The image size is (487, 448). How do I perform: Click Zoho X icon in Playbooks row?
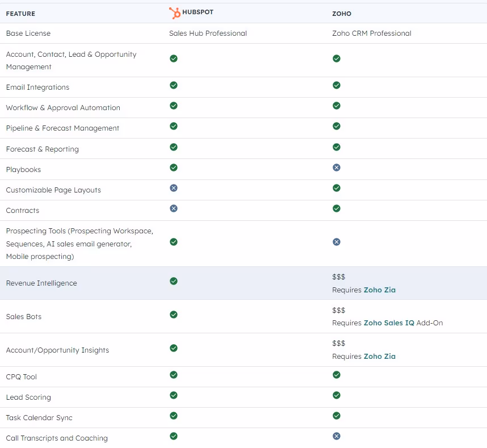tap(337, 168)
